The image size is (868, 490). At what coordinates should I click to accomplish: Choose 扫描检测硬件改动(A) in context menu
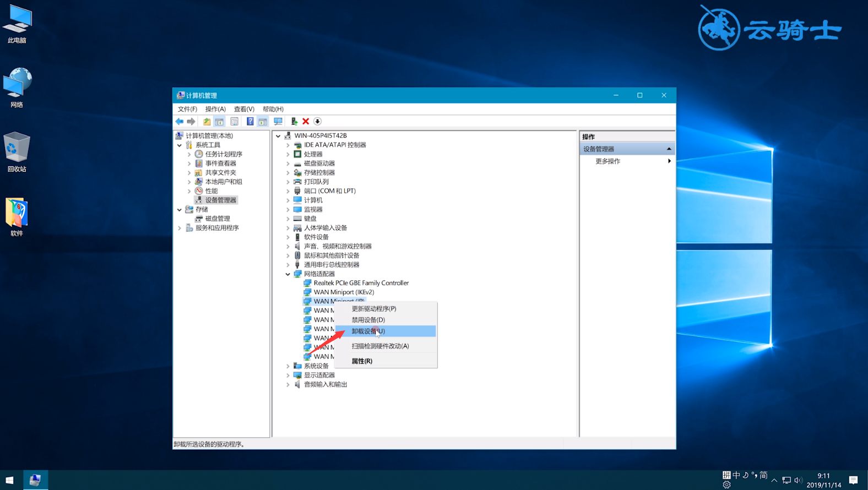[x=386, y=346]
